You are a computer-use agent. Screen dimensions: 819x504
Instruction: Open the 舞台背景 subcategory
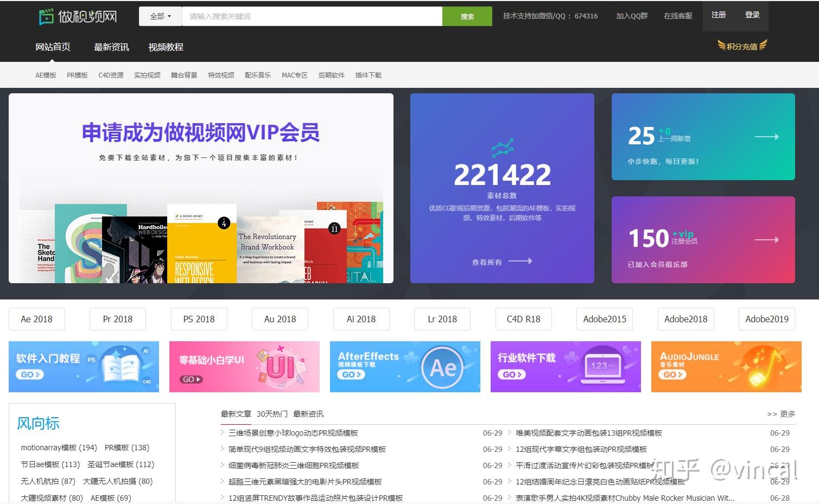[184, 75]
